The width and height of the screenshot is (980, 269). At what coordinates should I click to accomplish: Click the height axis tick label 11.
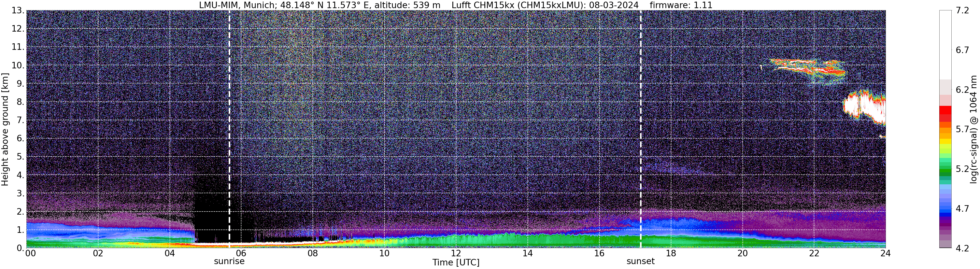[x=18, y=47]
